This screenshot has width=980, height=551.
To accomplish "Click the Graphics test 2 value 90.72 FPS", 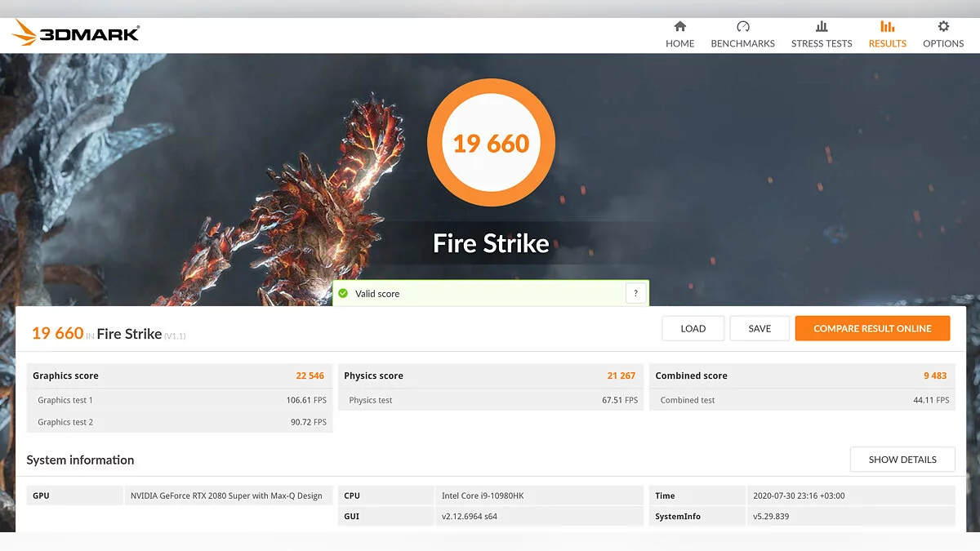I will pos(309,422).
